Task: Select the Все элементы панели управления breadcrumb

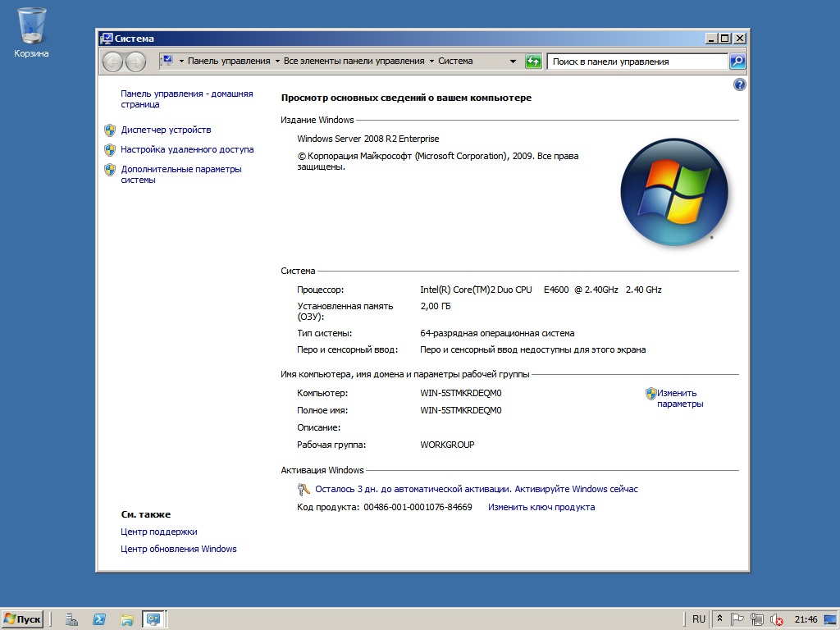Action: point(354,61)
